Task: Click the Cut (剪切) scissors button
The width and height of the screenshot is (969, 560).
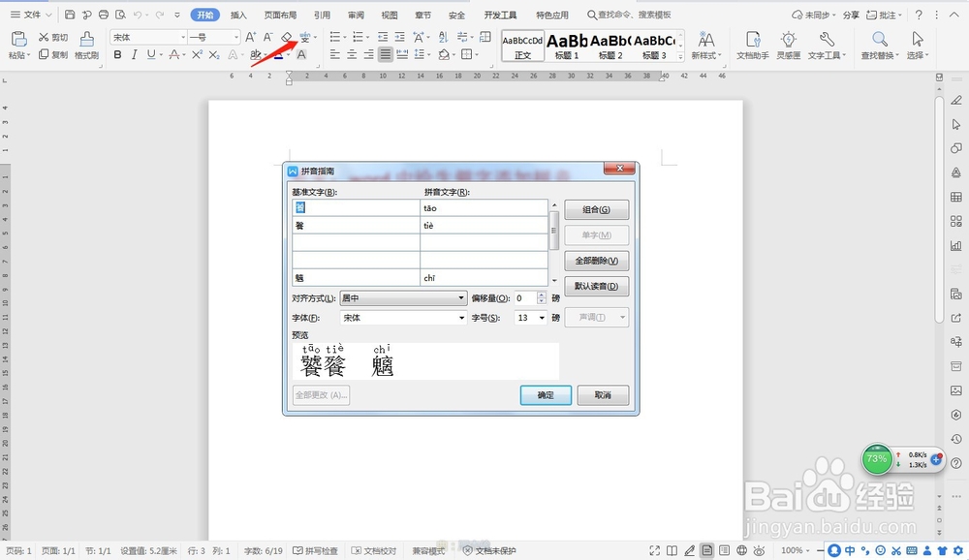Action: pos(53,37)
